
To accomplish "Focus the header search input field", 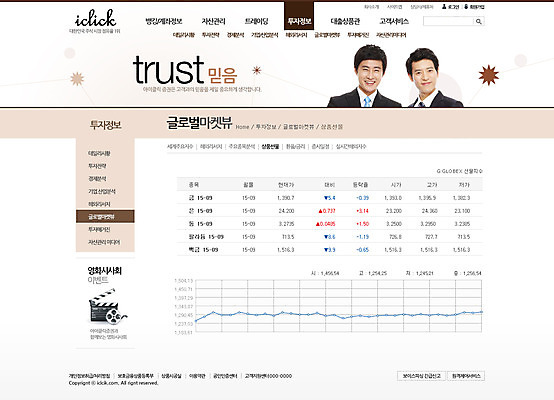I will [448, 22].
